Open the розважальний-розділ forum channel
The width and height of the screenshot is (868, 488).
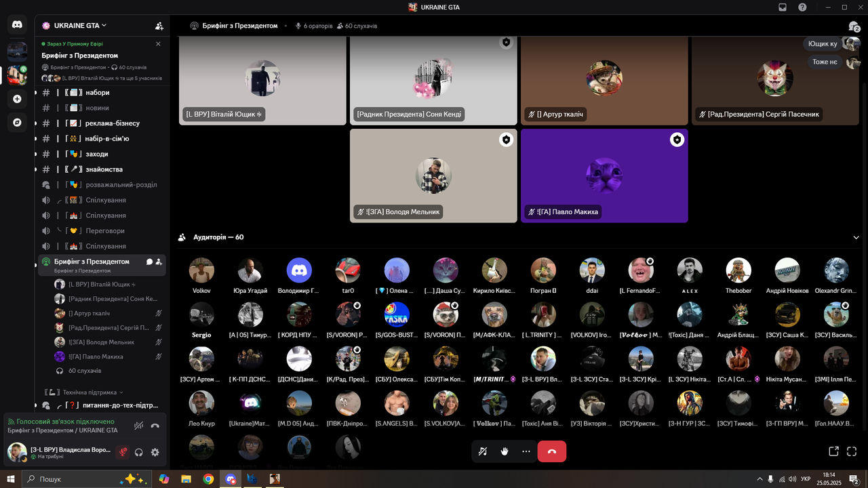[x=100, y=185]
